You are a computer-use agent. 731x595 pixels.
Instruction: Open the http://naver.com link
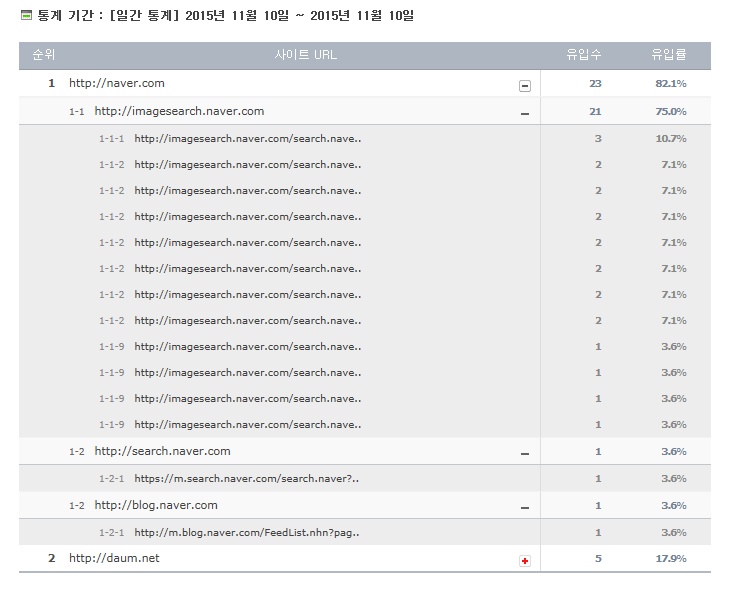coord(117,83)
